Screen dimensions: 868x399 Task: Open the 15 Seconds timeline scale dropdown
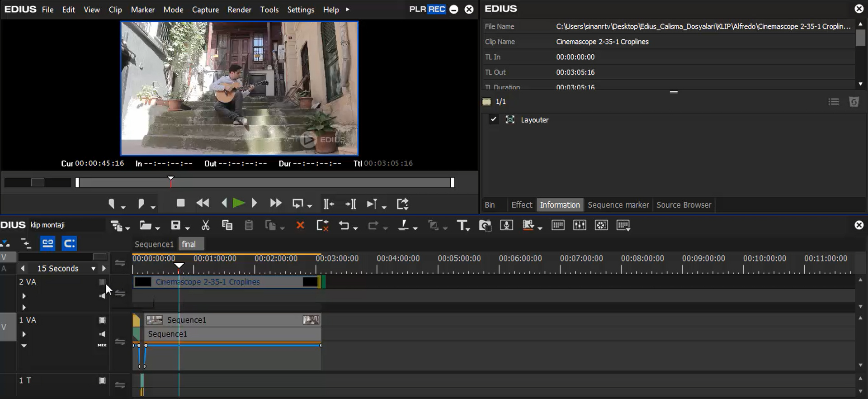pos(93,268)
